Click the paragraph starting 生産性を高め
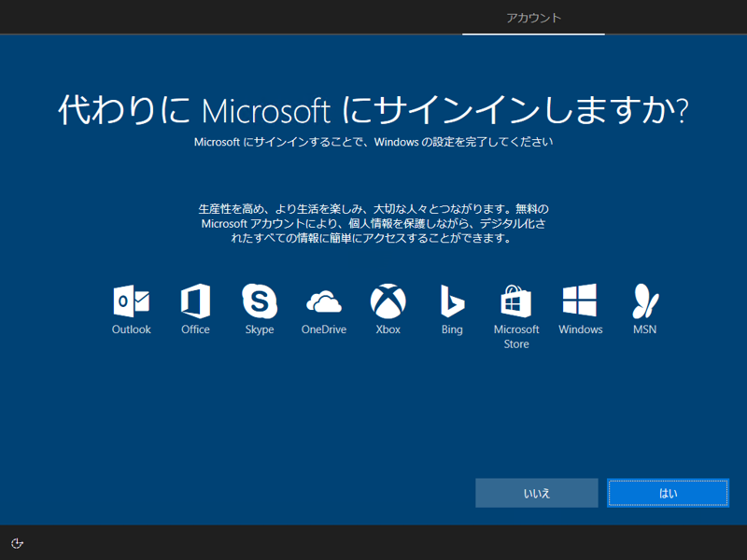 click(373, 223)
